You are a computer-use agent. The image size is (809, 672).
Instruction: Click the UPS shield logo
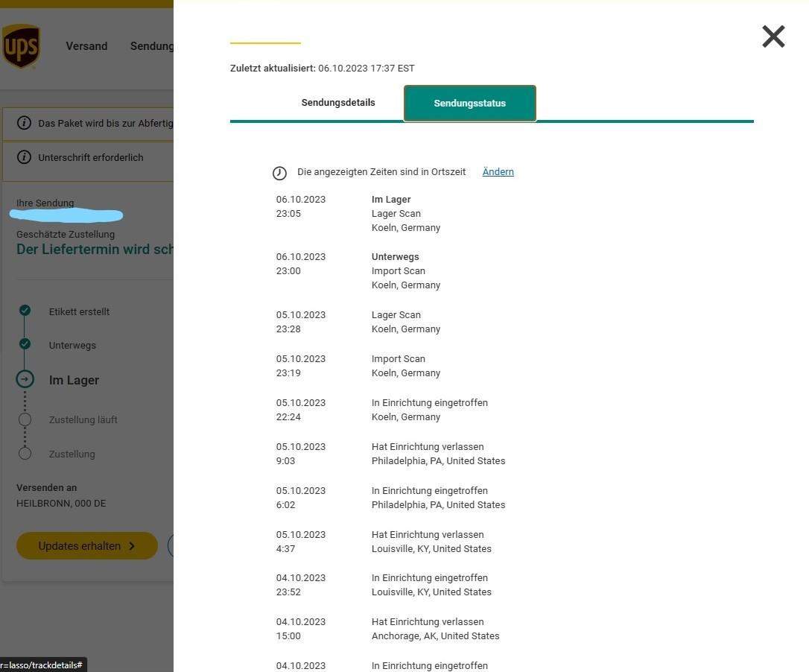point(22,46)
